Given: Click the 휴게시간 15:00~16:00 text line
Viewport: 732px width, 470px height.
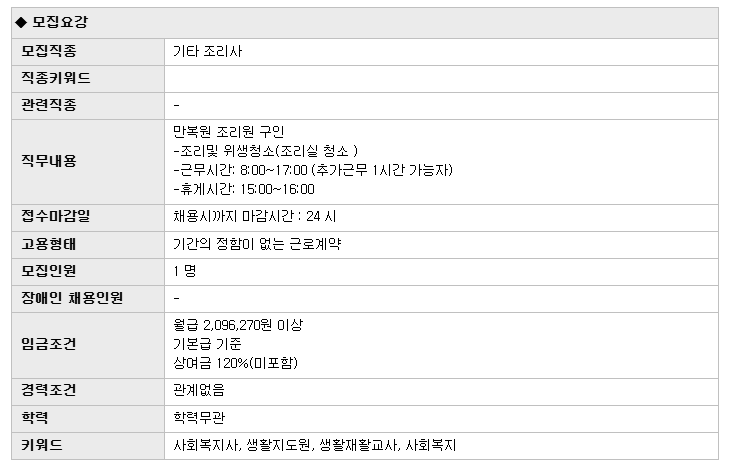Looking at the screenshot, I should coord(244,189).
